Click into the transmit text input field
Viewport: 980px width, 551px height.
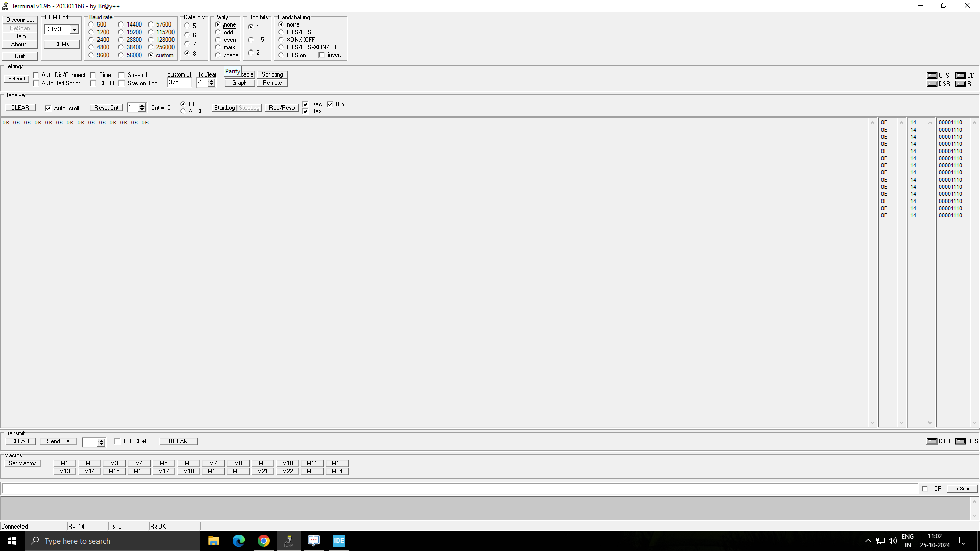click(459, 489)
